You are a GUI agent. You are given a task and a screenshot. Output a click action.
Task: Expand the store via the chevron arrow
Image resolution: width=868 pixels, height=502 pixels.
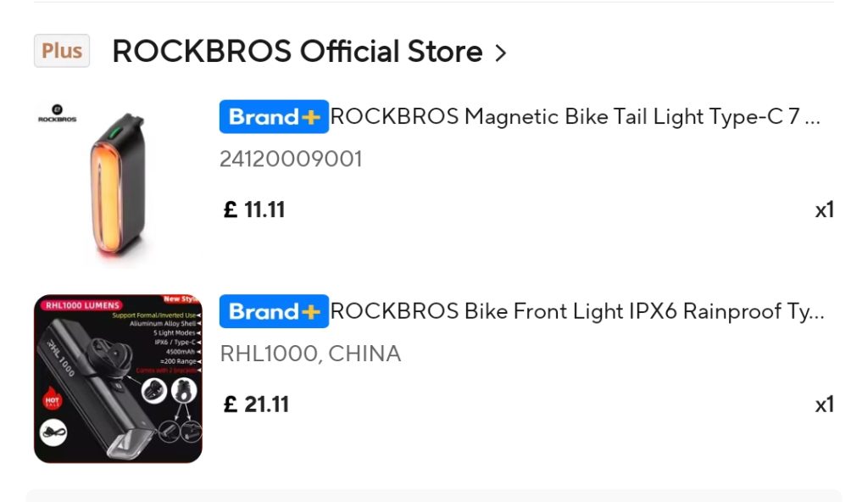pyautogui.click(x=500, y=53)
